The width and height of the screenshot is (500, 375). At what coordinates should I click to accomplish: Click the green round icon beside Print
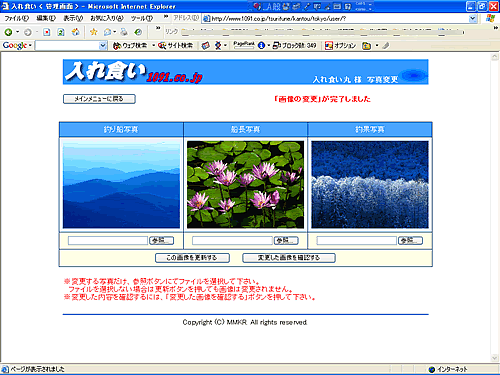pyautogui.click(x=138, y=32)
